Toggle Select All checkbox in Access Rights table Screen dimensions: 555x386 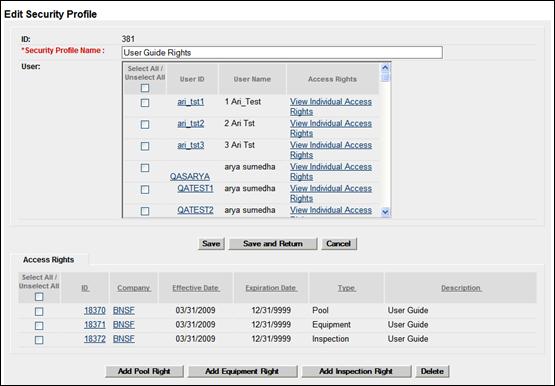tap(39, 297)
